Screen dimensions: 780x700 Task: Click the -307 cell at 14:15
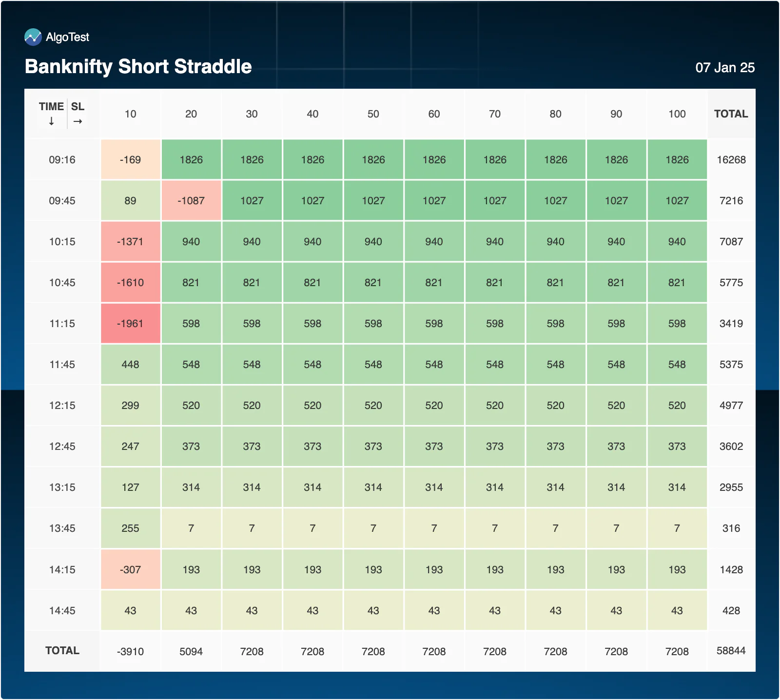click(130, 569)
